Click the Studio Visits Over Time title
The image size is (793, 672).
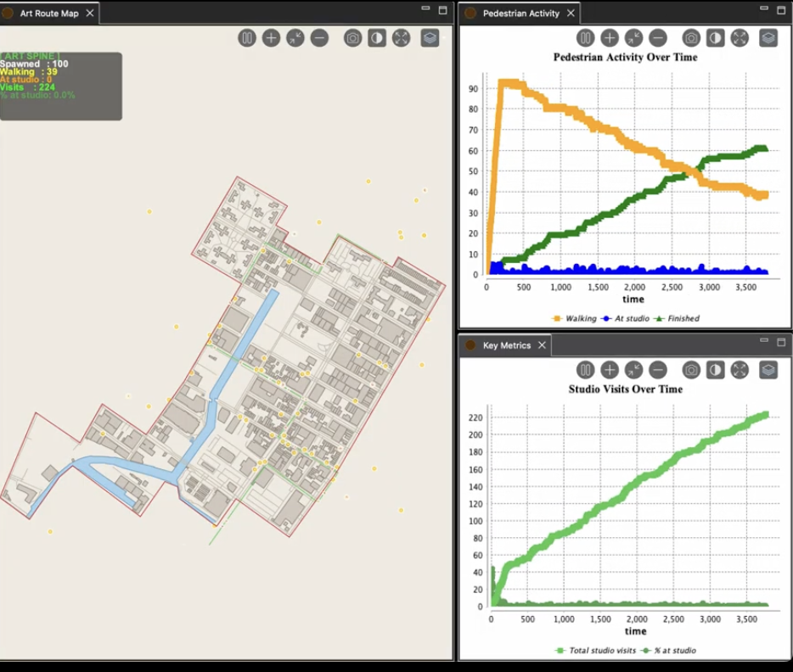tap(625, 389)
